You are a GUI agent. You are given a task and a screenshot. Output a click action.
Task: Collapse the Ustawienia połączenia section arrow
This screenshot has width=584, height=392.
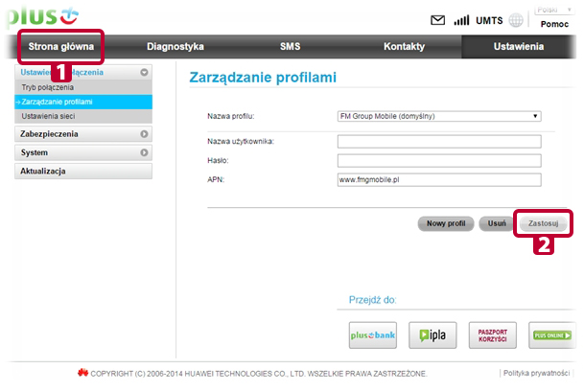pos(144,72)
